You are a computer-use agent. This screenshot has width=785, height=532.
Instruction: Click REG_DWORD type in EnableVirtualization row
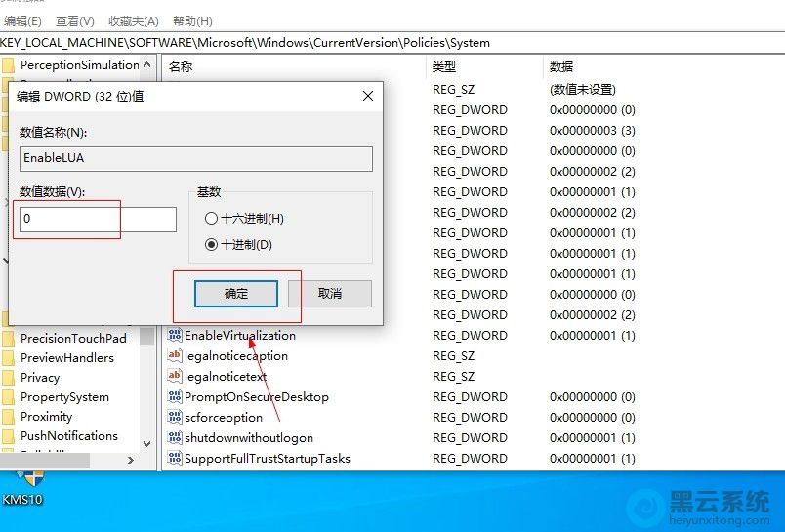(x=470, y=336)
